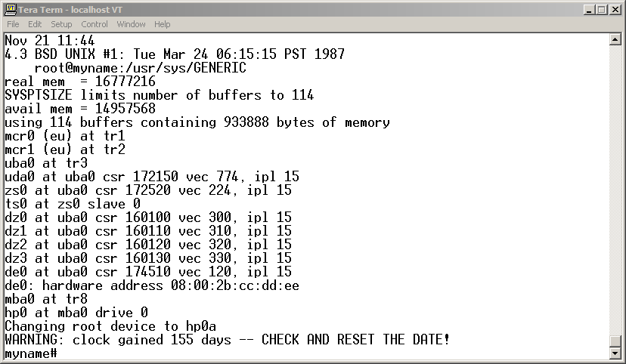
Task: Click the 'zs0 at uba0 csr 172520' line
Action: [148, 190]
